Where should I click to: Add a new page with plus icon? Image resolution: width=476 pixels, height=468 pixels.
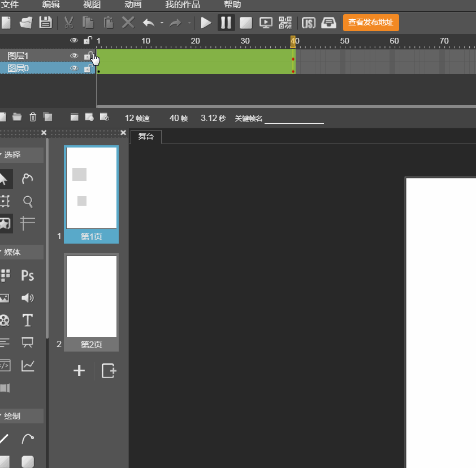[x=79, y=371]
